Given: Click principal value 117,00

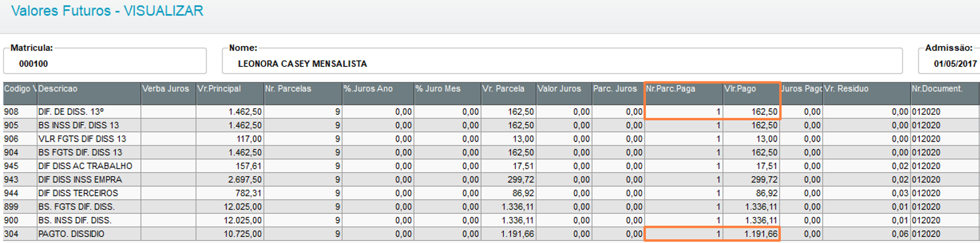Looking at the screenshot, I should coord(230,139).
